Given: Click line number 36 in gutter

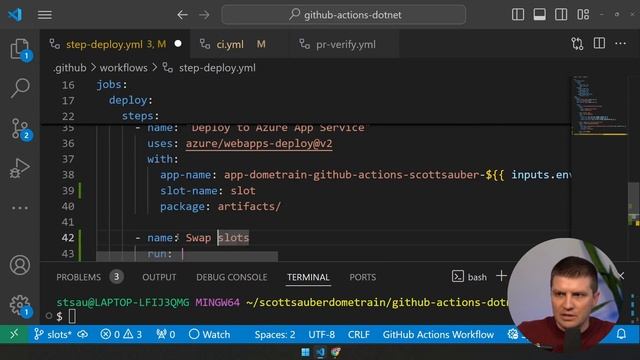Looking at the screenshot, I should point(68,144).
